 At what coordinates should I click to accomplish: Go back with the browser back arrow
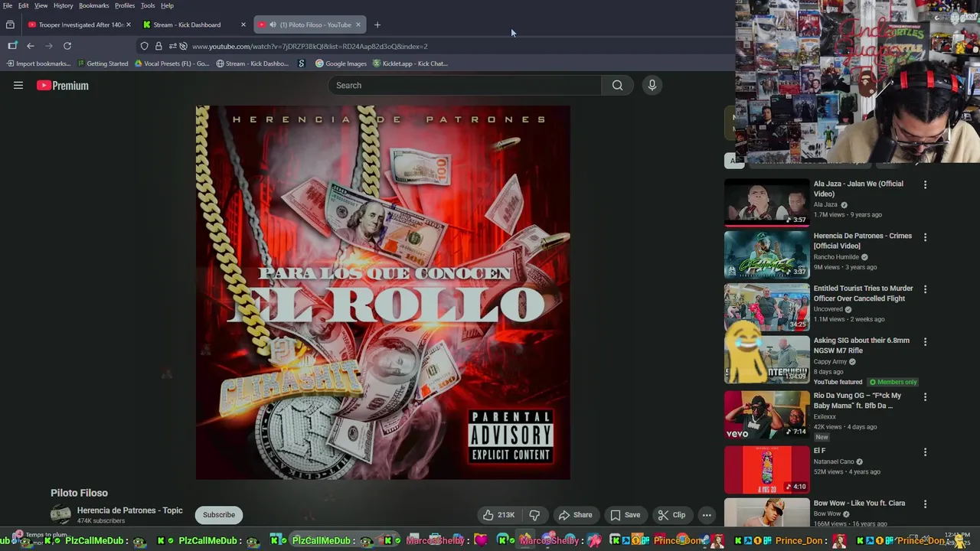[x=31, y=46]
